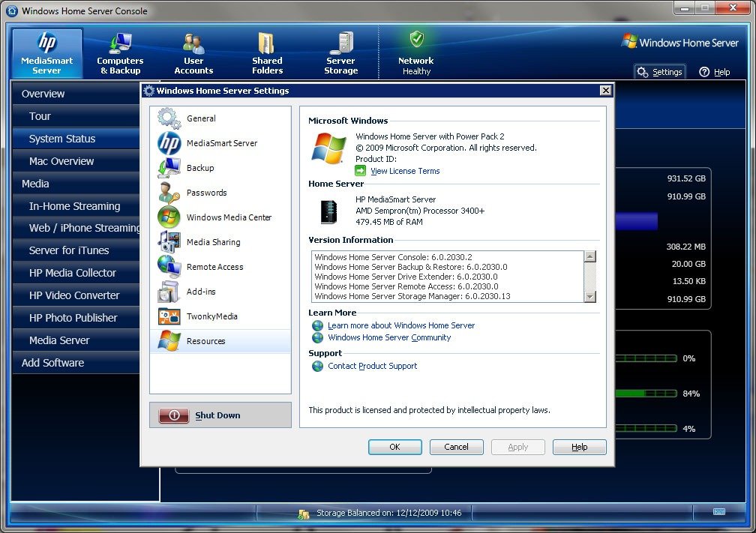Select Windows Home Server Storage Manager version line
756x533 pixels.
[x=412, y=296]
